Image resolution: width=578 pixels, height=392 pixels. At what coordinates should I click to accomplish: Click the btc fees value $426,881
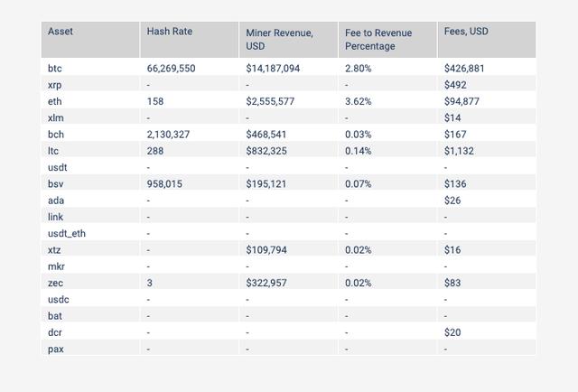click(464, 69)
